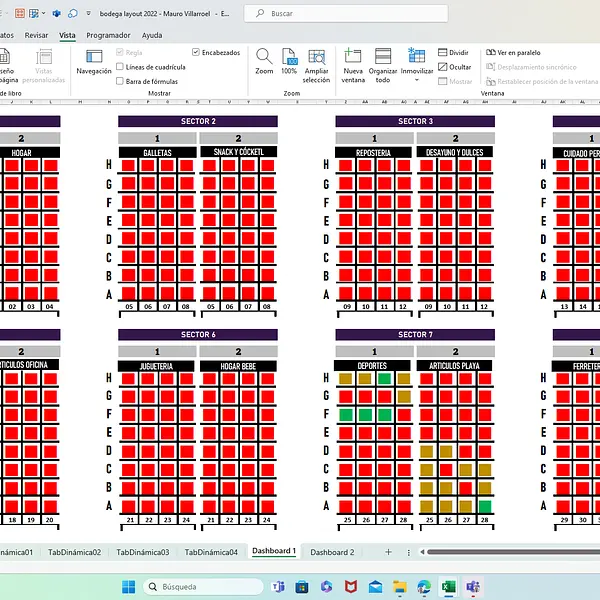Select the Vista ribbon tab
600x600 pixels.
click(x=67, y=35)
